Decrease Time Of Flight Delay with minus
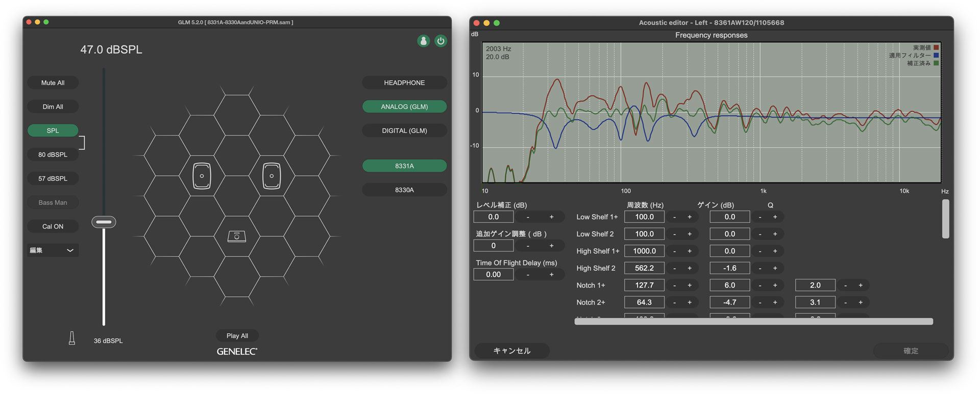The height and width of the screenshot is (394, 980). point(528,275)
